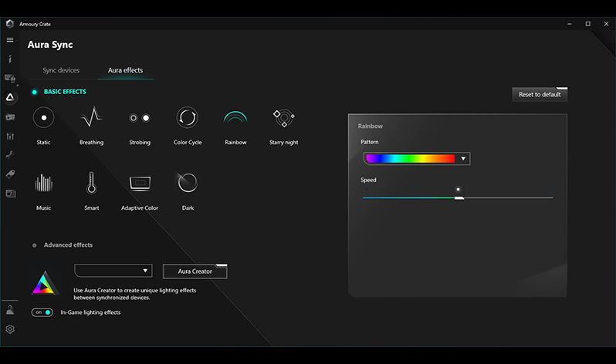Minimize the Armoury Crate window
This screenshot has width=616, height=364.
point(569,24)
